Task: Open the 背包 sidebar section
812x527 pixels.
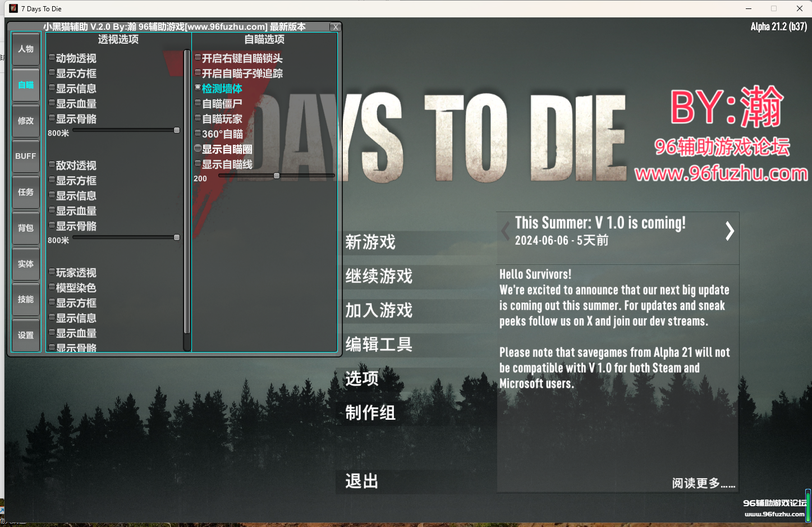Action: (x=26, y=228)
